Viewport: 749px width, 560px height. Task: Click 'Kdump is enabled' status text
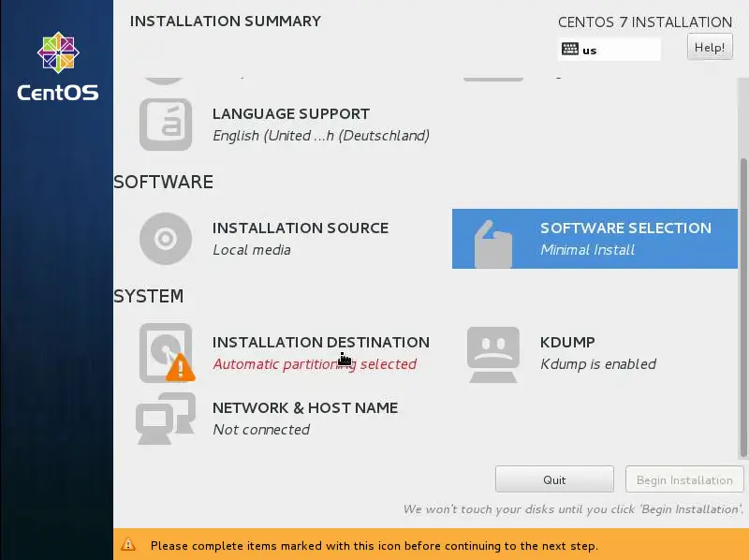pyautogui.click(x=598, y=364)
